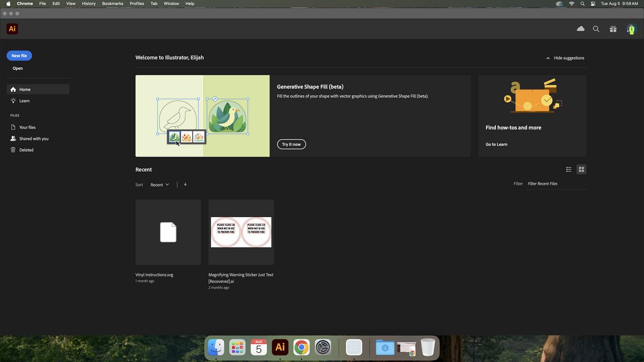Click the Illustrator Ai logo icon
The height and width of the screenshot is (362, 644).
[x=12, y=29]
